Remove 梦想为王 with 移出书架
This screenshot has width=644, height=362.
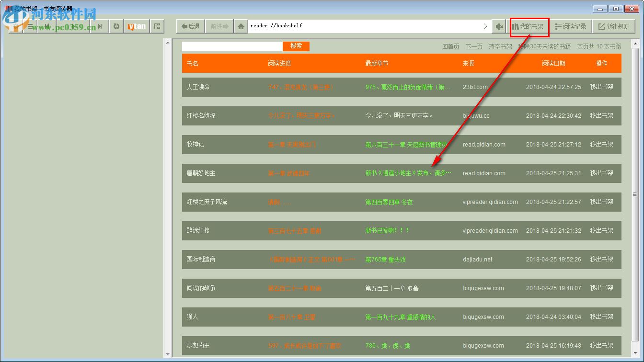[x=602, y=346]
